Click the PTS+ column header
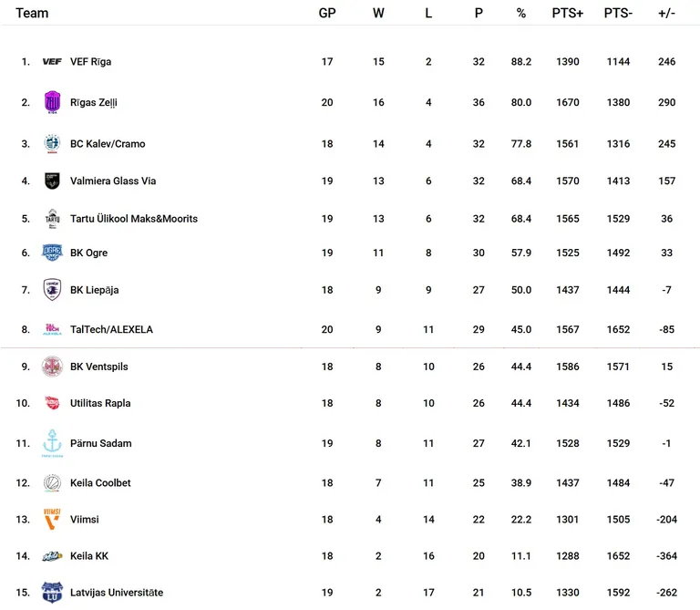Screen dimensions: 700x610 pyautogui.click(x=568, y=13)
